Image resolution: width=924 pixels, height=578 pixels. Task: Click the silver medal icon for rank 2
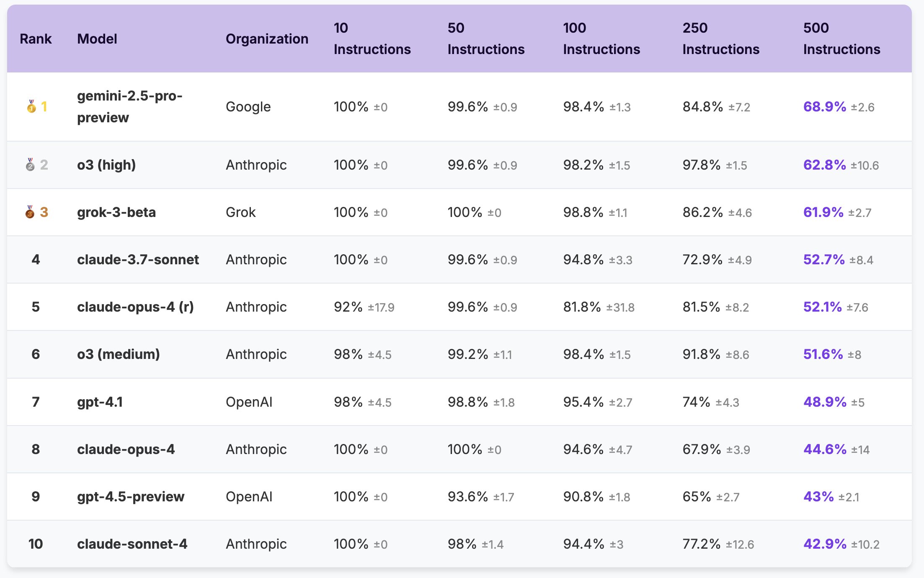pyautogui.click(x=30, y=165)
